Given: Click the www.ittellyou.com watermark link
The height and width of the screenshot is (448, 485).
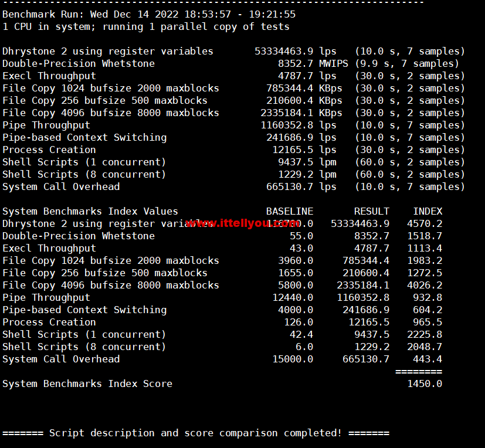Looking at the screenshot, I should click(243, 223).
